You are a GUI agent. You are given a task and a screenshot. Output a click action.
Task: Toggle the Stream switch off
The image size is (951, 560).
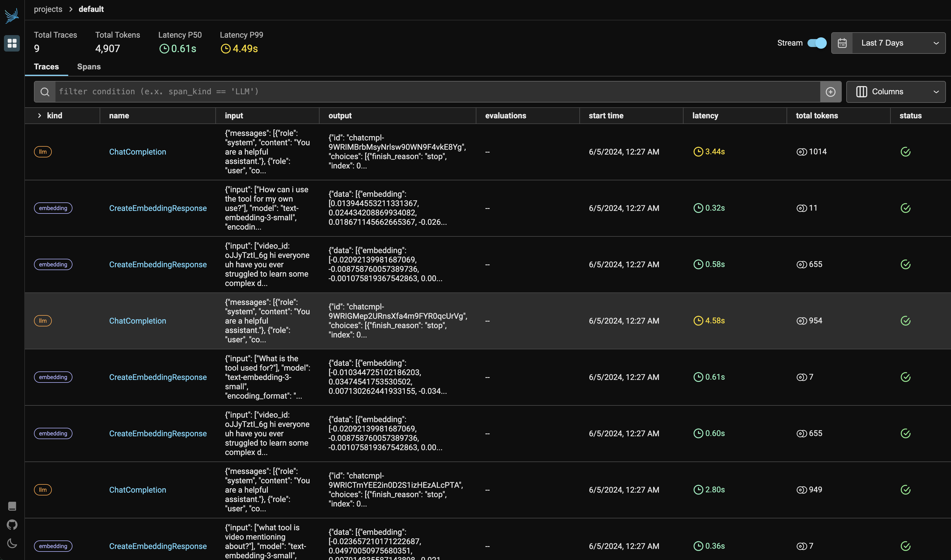(x=817, y=43)
